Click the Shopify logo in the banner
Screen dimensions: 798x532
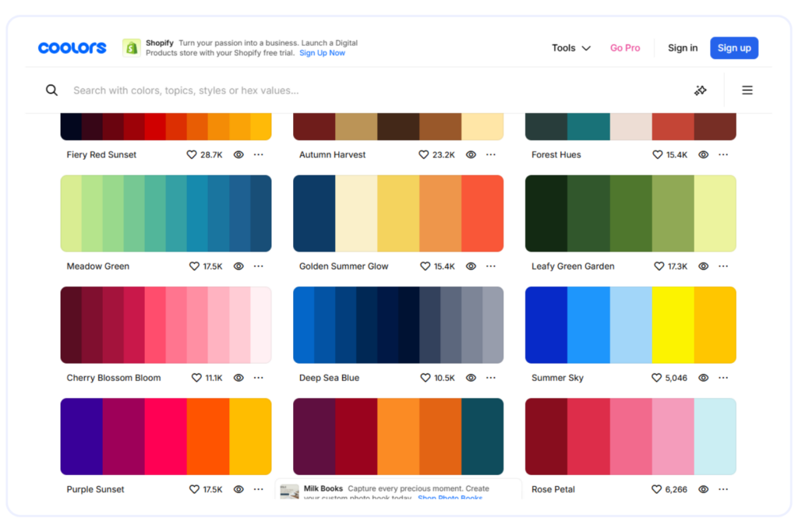(132, 47)
